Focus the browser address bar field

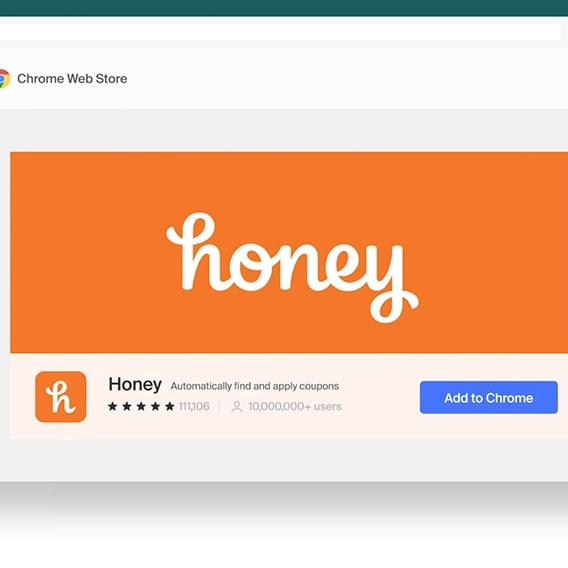(x=280, y=32)
